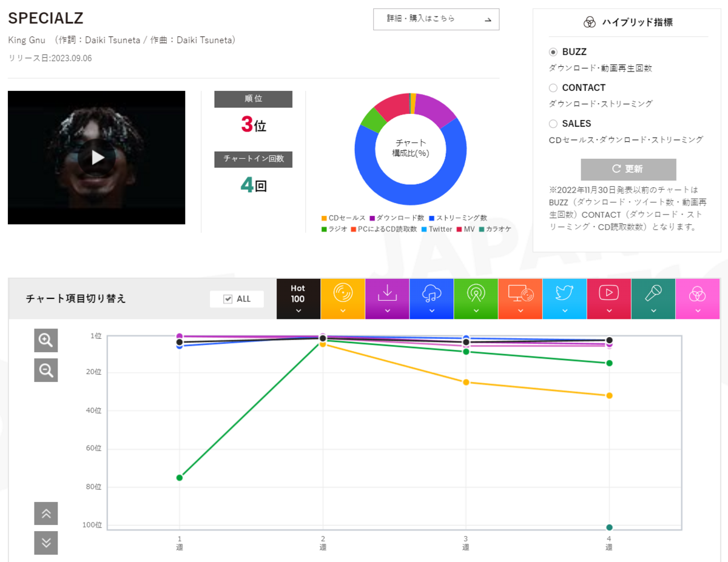Click the PCによるCD読取数 legend entry
The width and height of the screenshot is (728, 562).
click(x=384, y=229)
